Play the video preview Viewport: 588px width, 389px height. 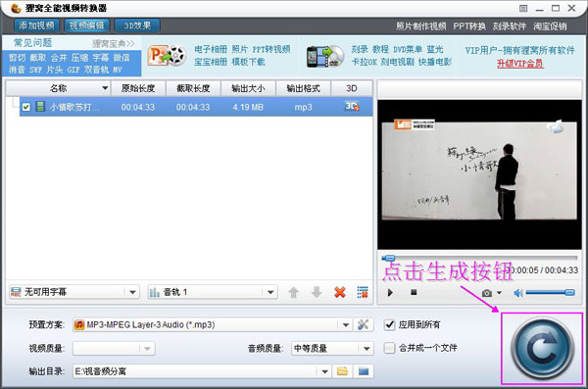point(390,293)
